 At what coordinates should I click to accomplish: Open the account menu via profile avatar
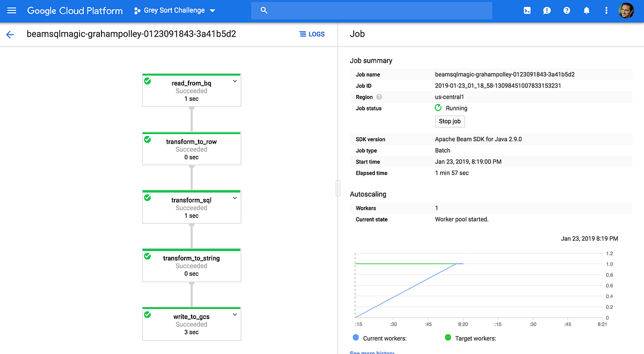point(626,10)
